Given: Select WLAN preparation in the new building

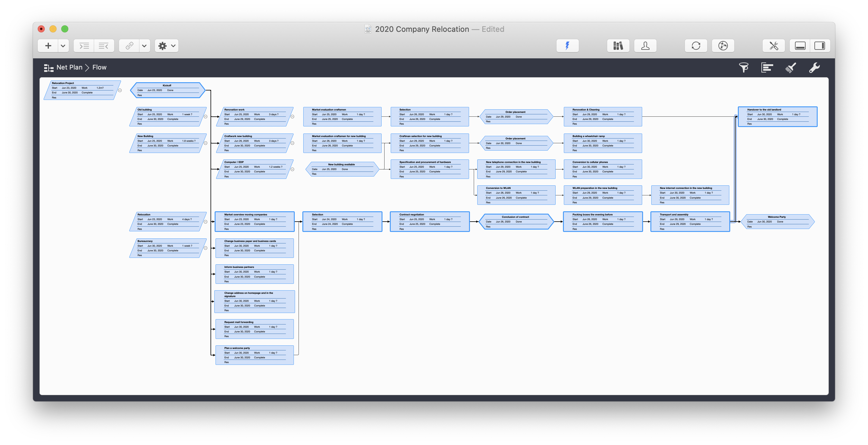Looking at the screenshot, I should pyautogui.click(x=603, y=195).
